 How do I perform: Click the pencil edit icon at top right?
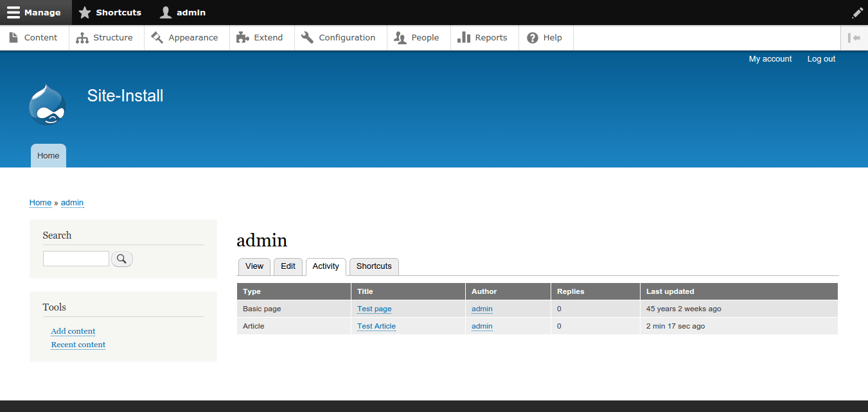tap(857, 12)
